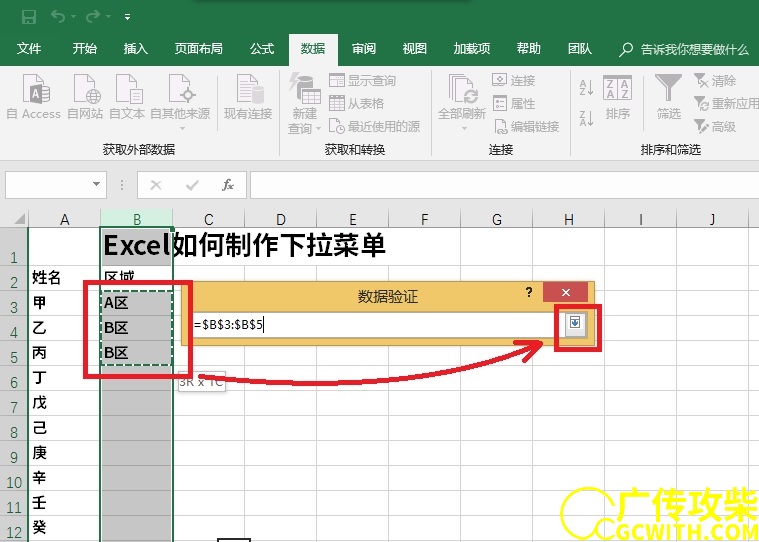Switch to the 团队 ribbon tab
This screenshot has height=542, width=759.
pyautogui.click(x=579, y=48)
